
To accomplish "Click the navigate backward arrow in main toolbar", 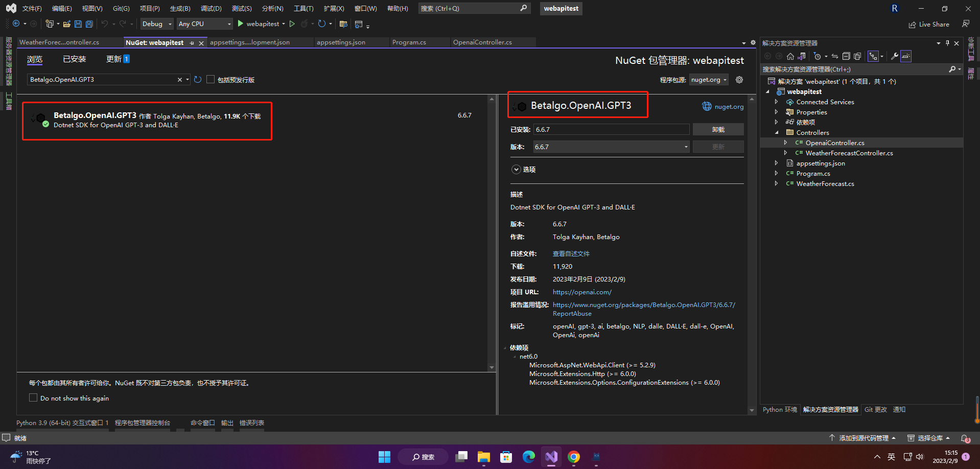I will (x=16, y=24).
